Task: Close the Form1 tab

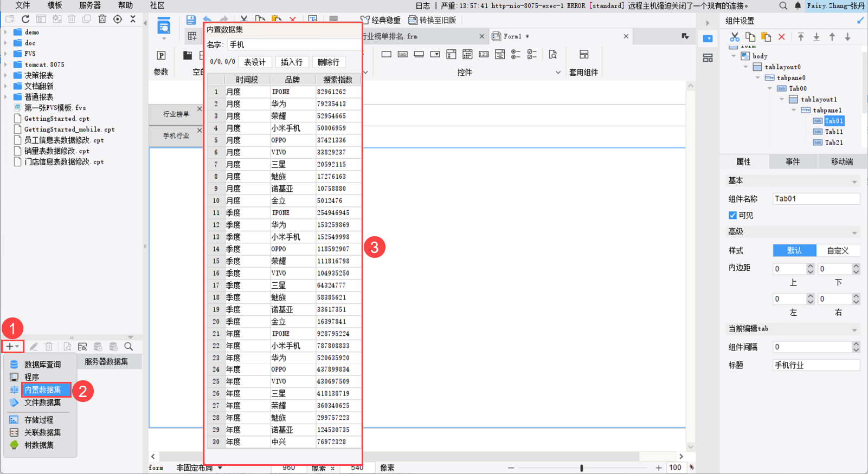Action: click(626, 36)
